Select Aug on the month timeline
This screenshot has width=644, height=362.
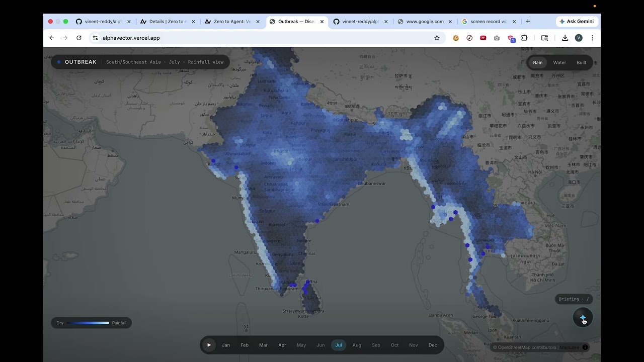357,345
